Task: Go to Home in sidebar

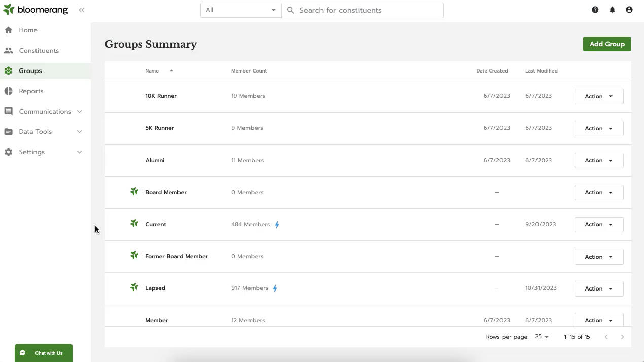Action: click(45, 30)
